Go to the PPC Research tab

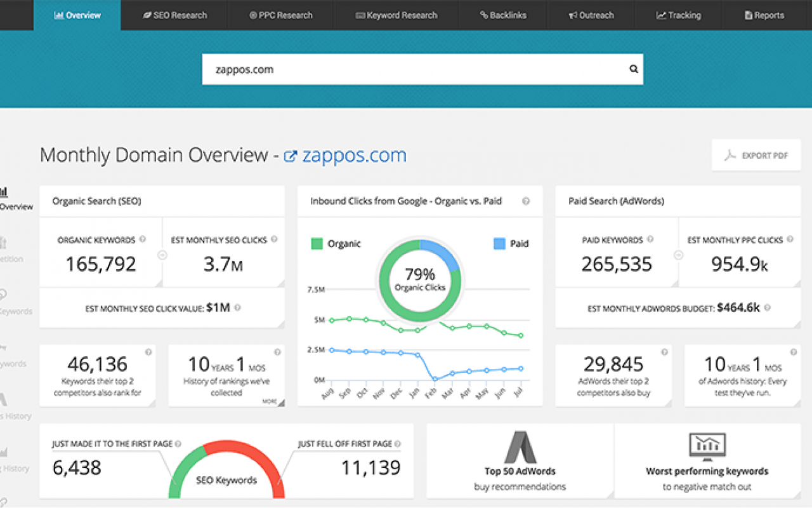tap(281, 15)
